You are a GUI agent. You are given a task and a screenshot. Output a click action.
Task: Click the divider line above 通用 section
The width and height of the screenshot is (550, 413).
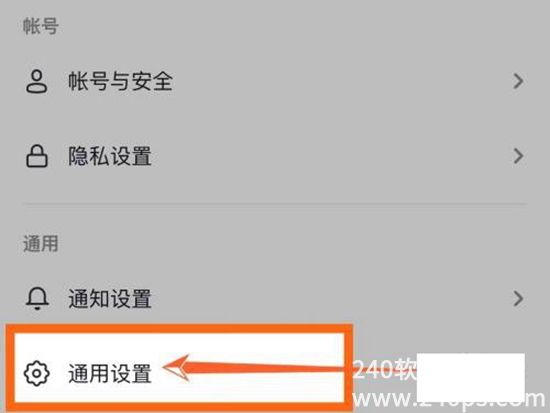(275, 204)
